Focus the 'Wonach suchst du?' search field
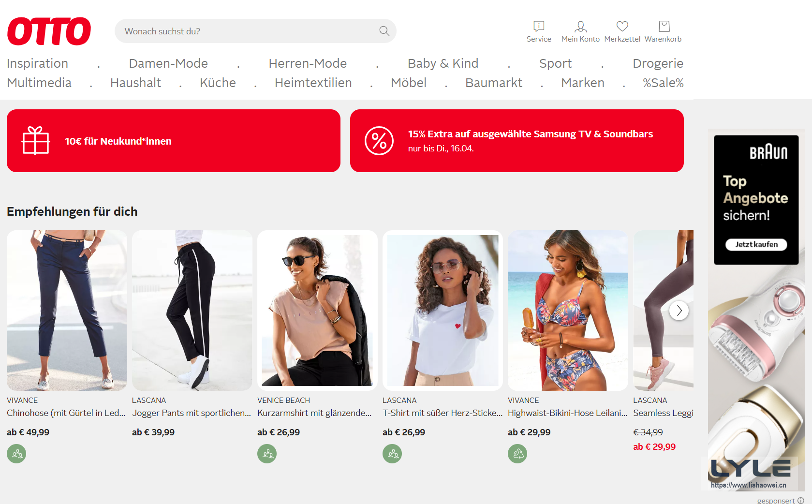 255,31
